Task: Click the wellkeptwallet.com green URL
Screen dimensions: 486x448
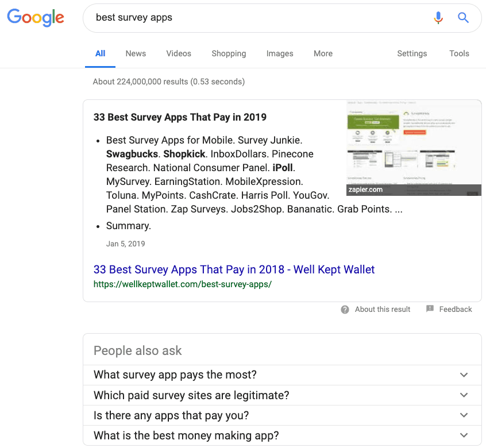Action: click(182, 284)
